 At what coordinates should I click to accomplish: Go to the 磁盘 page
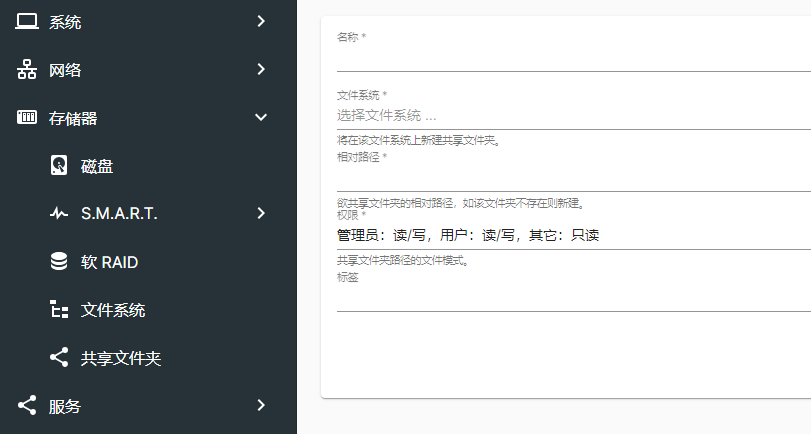click(x=97, y=167)
